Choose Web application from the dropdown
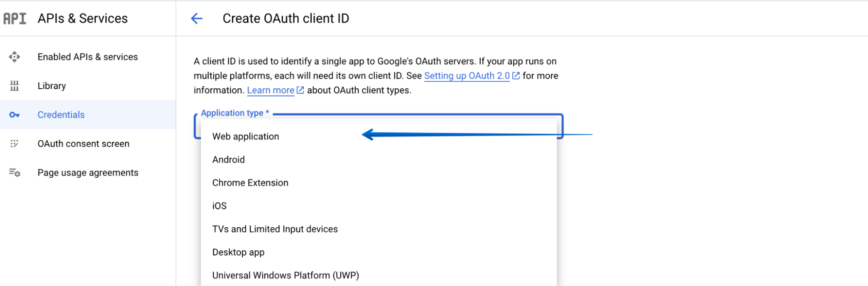The width and height of the screenshot is (868, 286). 379,136
